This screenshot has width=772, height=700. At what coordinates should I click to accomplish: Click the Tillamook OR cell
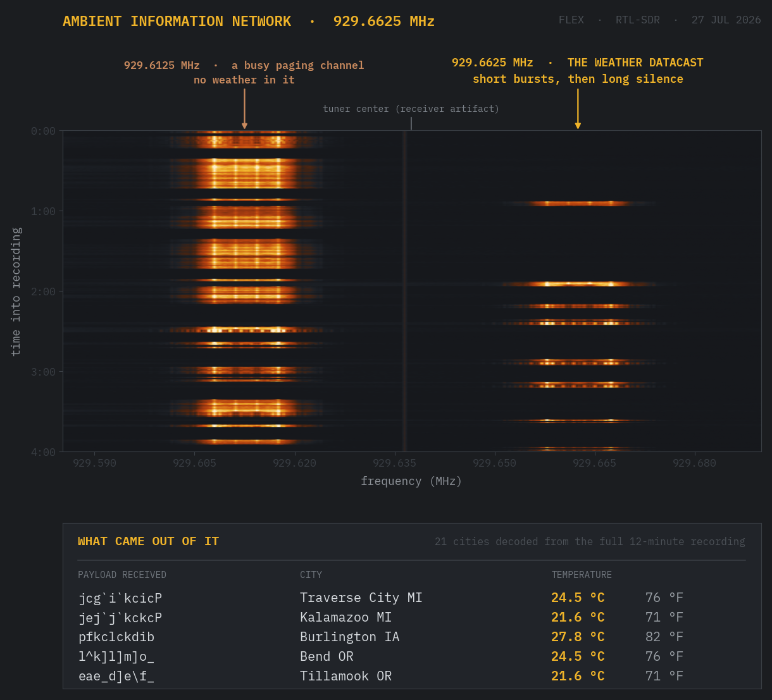pyautogui.click(x=346, y=676)
